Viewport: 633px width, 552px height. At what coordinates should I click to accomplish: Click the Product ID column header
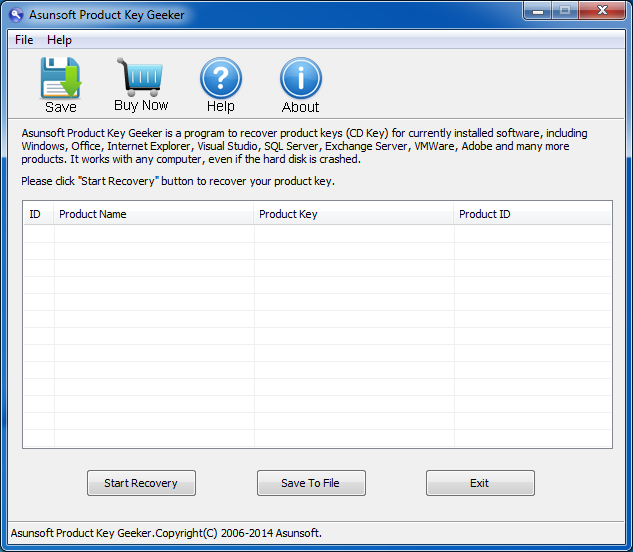[532, 214]
